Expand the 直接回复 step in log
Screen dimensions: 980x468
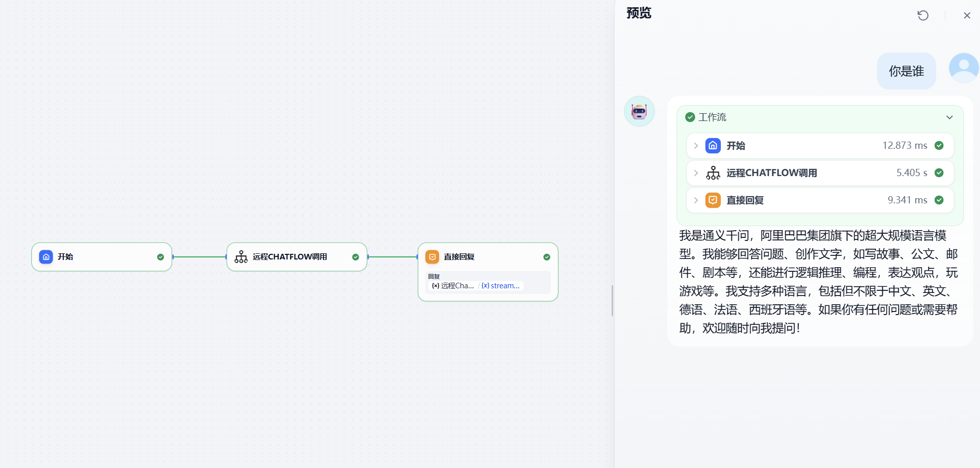click(696, 200)
